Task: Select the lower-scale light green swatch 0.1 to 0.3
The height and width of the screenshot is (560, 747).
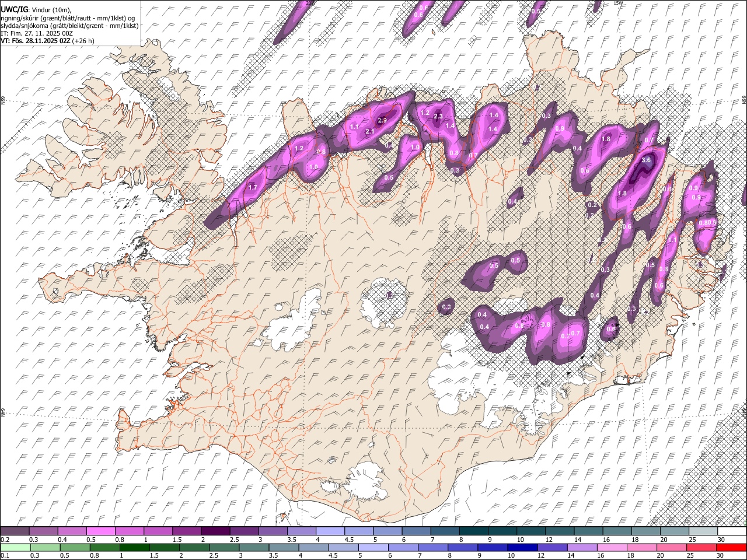Action: 15,547
